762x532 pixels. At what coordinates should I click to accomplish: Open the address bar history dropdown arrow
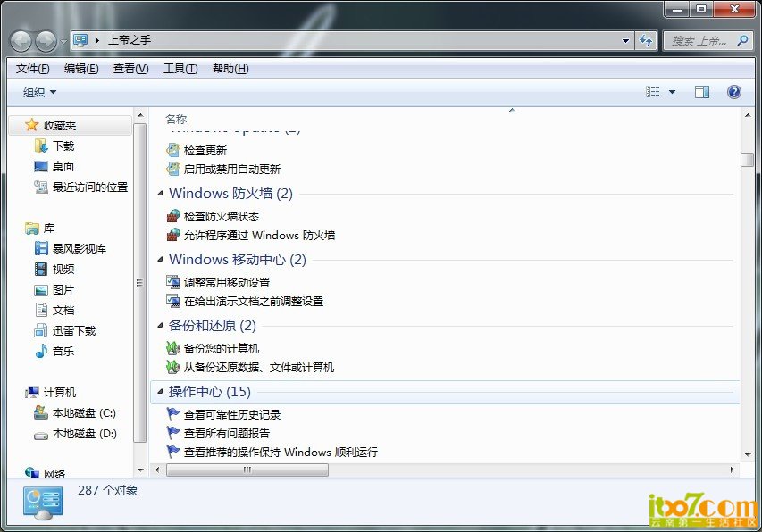point(625,41)
